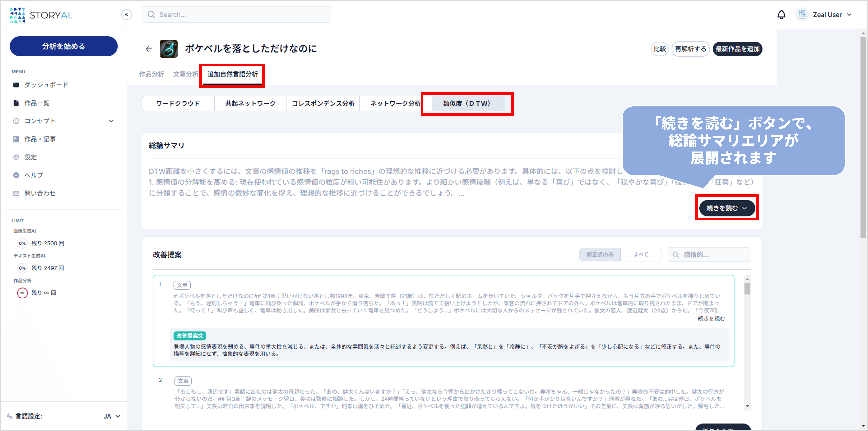Screen dimensions: 868x431
Task: Expand the コンセプト menu
Action: [63, 121]
